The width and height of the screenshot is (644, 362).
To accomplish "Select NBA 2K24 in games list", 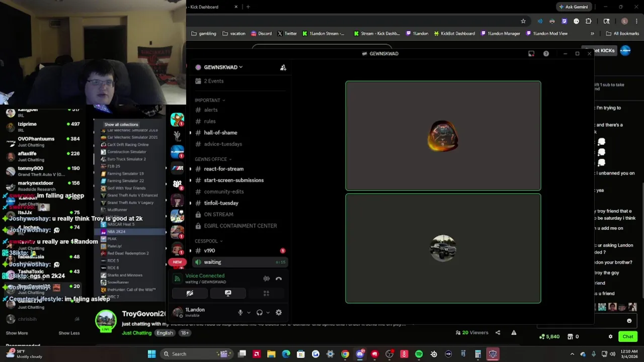I will click(x=131, y=232).
